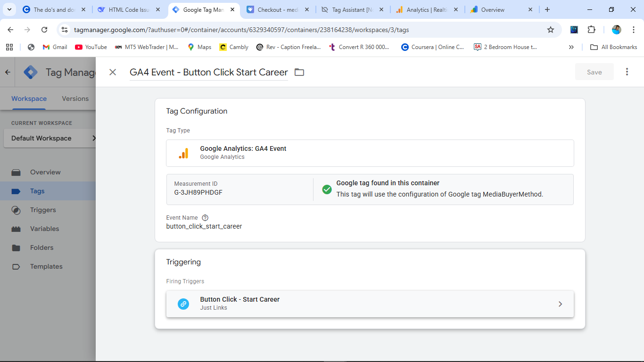644x362 pixels.
Task: Click the Measurement ID G-3JH89PHDGF value
Action: 198,192
